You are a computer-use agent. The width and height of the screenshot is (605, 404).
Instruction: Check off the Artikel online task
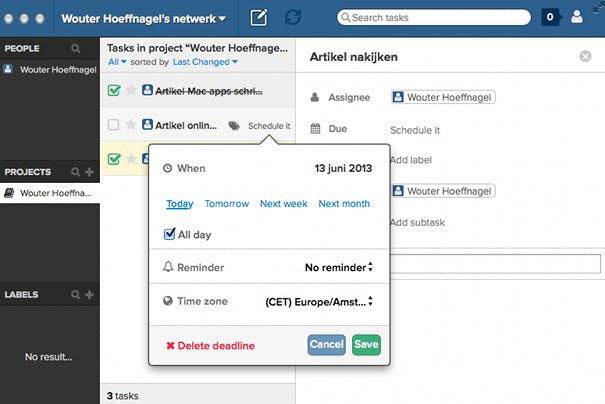[114, 125]
